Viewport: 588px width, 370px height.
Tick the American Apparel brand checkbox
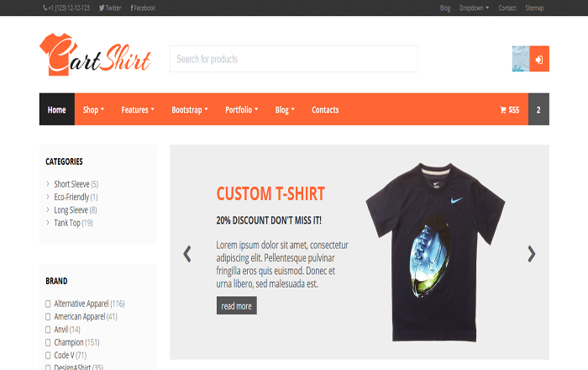(x=48, y=317)
